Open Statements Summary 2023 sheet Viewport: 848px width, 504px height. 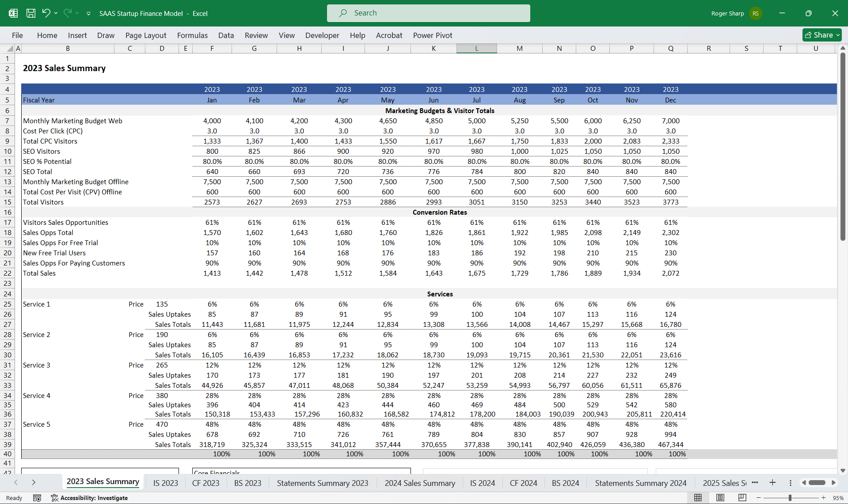(323, 483)
